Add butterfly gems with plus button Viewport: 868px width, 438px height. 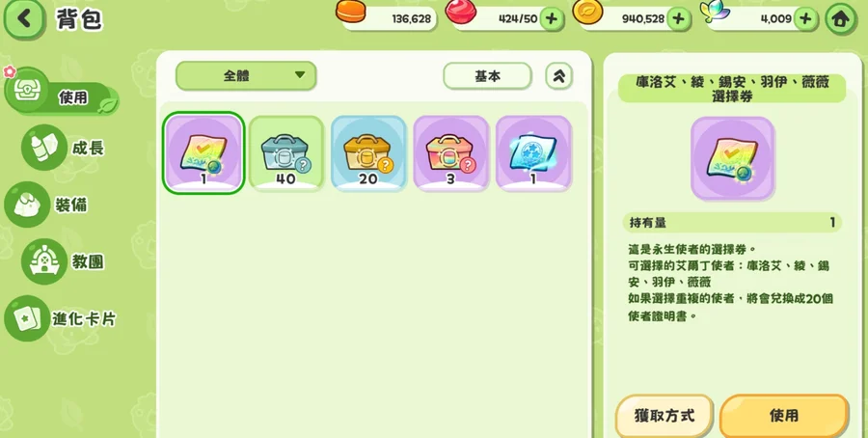805,19
